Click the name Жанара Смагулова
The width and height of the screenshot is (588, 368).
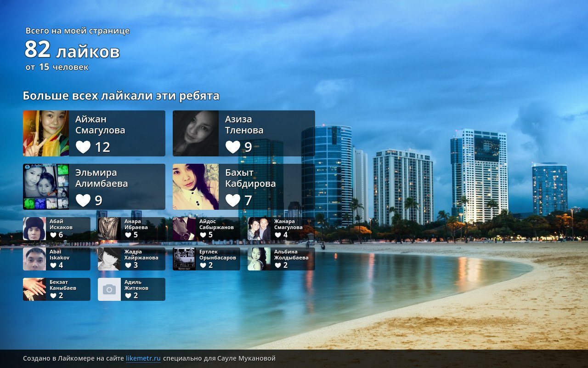[288, 224]
